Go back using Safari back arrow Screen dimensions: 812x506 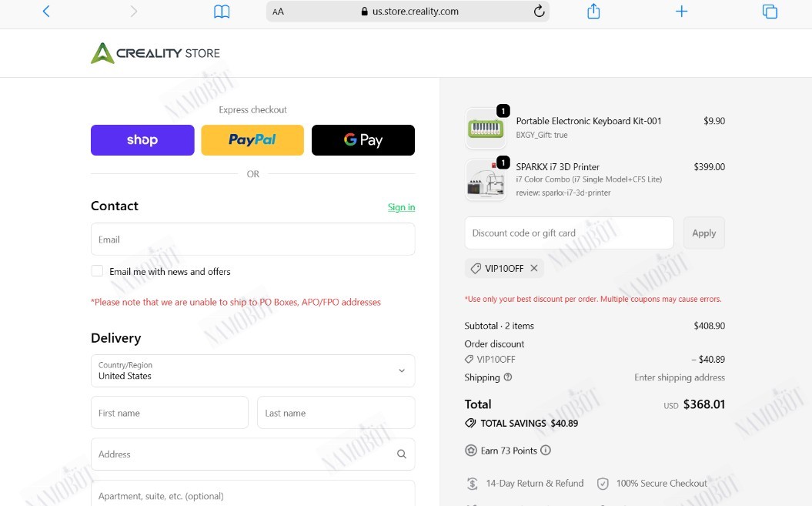click(x=46, y=12)
